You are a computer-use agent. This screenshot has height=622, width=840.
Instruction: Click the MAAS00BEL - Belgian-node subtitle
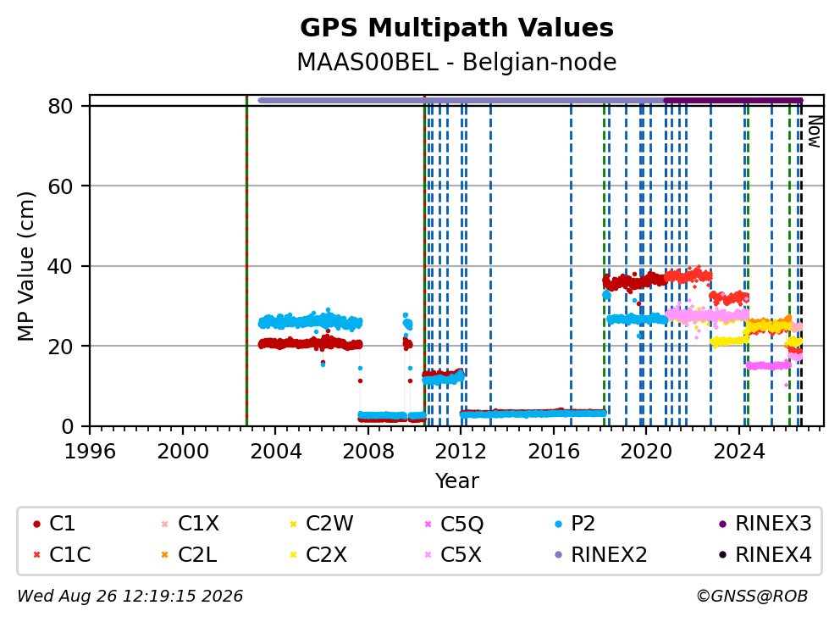coord(456,62)
